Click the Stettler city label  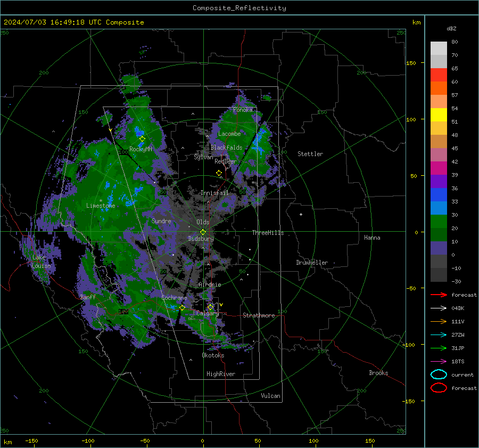[x=310, y=154]
